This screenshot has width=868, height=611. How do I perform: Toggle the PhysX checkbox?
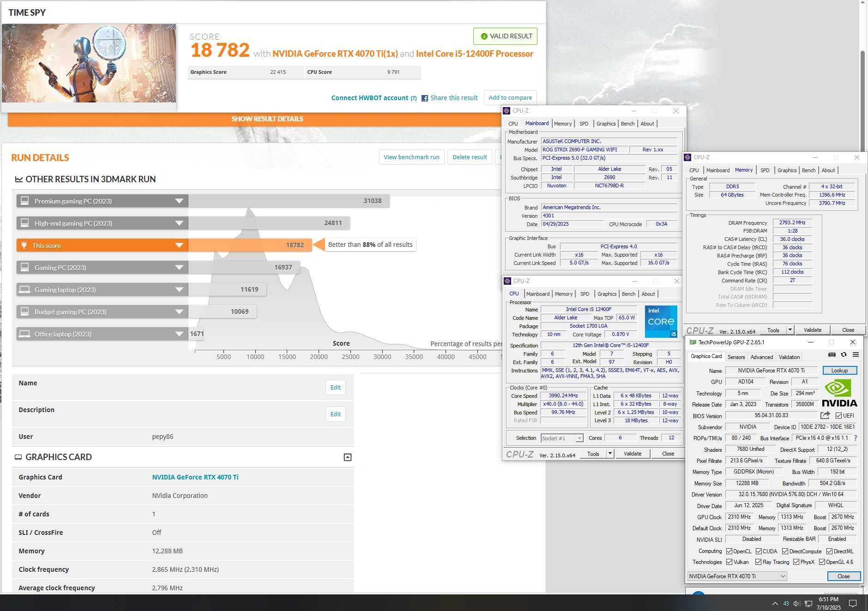pos(796,562)
